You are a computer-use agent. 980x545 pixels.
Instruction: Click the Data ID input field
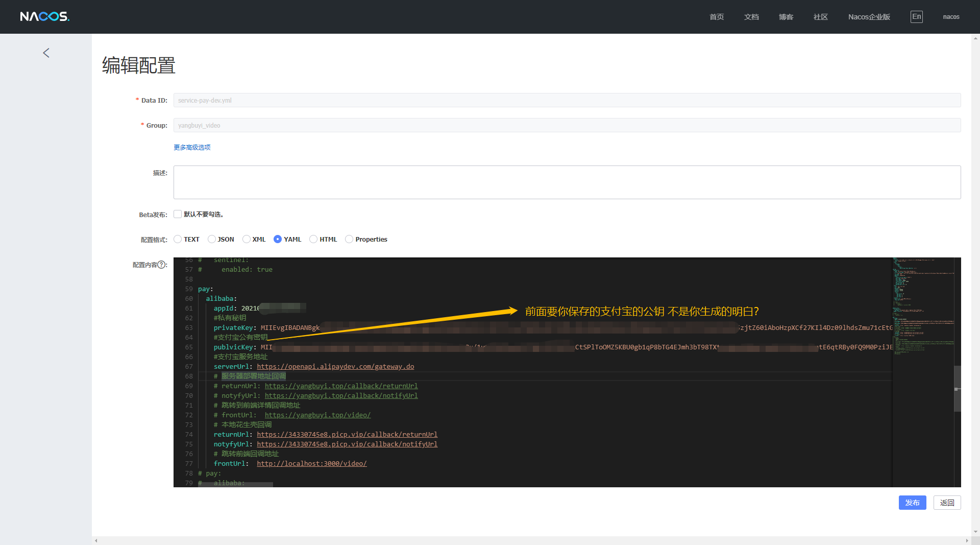click(x=567, y=100)
